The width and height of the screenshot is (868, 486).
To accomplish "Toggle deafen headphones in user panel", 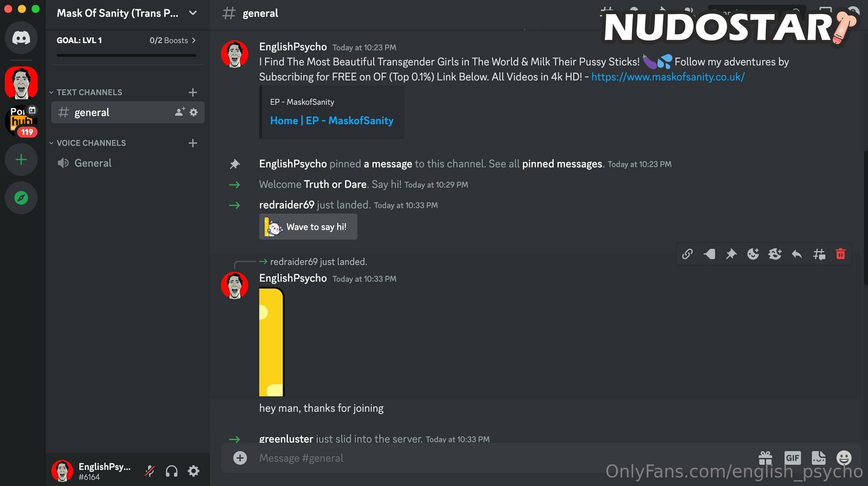I will pos(172,471).
